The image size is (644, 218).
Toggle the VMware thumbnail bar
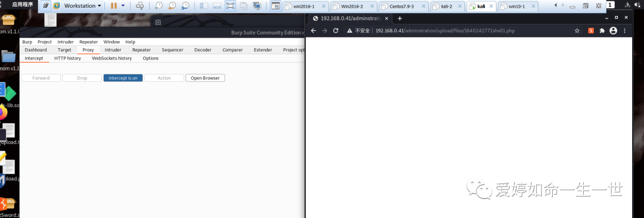217,6
